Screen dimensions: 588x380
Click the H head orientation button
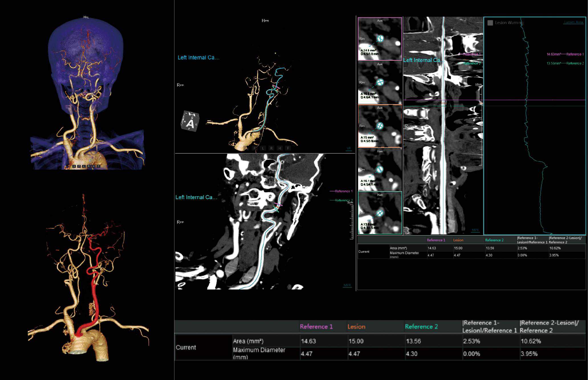280,148
